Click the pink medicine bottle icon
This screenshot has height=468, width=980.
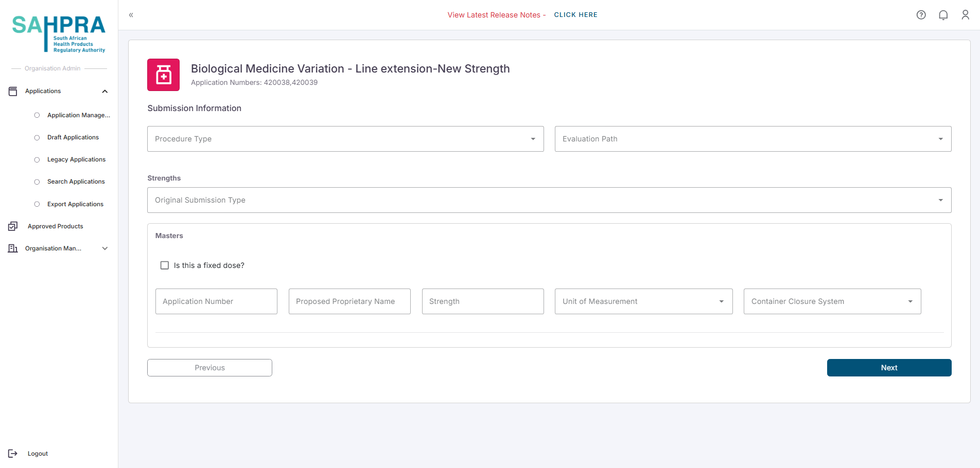[x=163, y=75]
